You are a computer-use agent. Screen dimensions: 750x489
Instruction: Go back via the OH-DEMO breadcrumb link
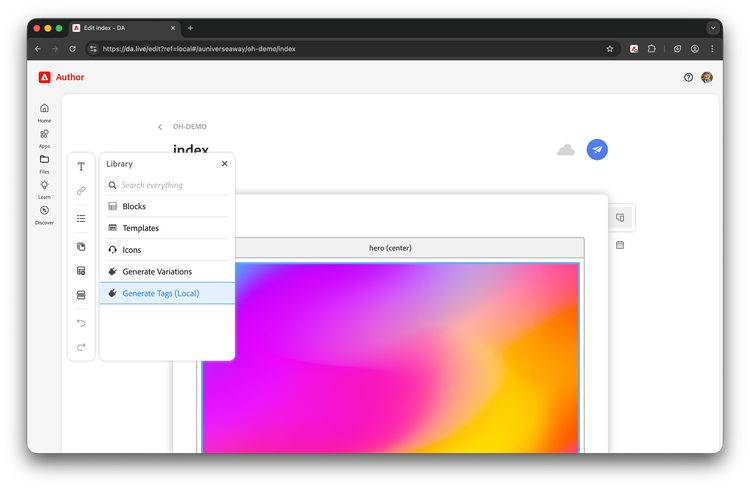(188, 127)
